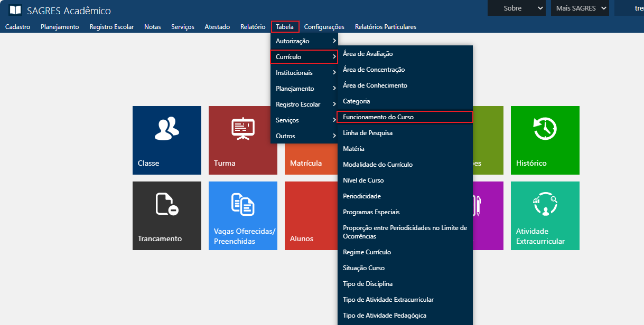Open the Trancamento tile with document icon
Image resolution: width=644 pixels, height=325 pixels.
click(166, 215)
